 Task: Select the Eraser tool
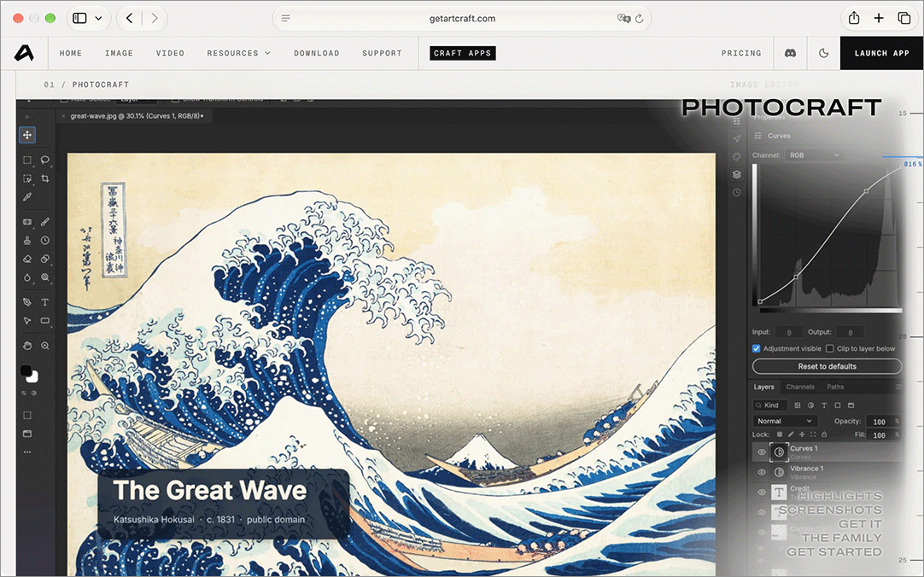click(x=27, y=259)
